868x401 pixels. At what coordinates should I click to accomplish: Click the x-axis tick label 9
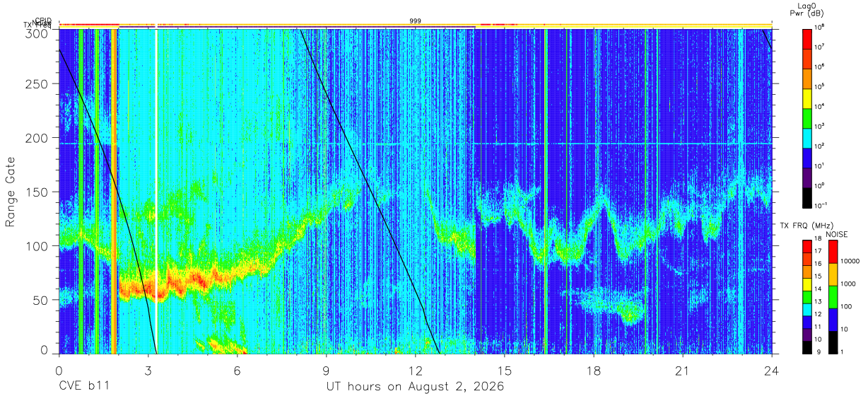(326, 371)
